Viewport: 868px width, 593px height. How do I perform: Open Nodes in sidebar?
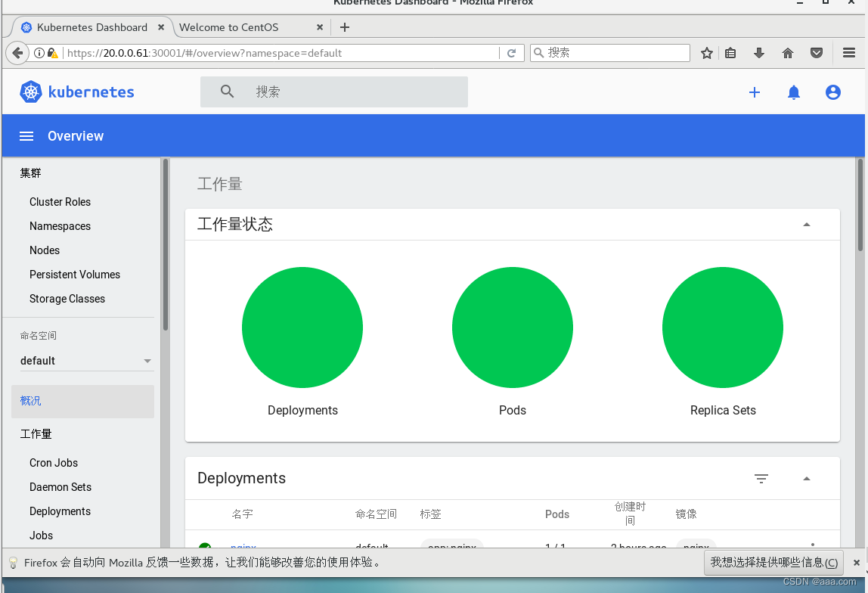[x=45, y=250]
